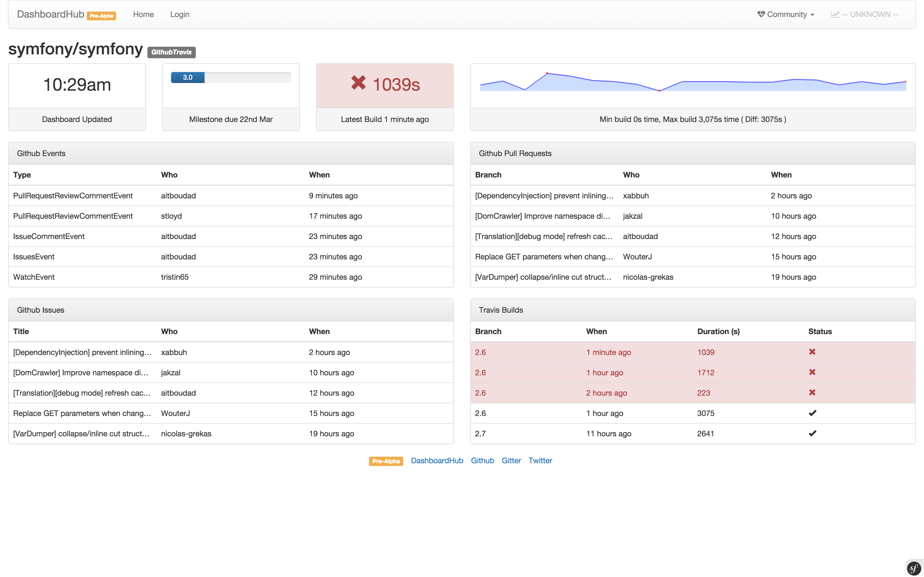Expand the truncated [VarDumper] pull request title
Viewport: 924px width, 577px height.
tap(544, 277)
